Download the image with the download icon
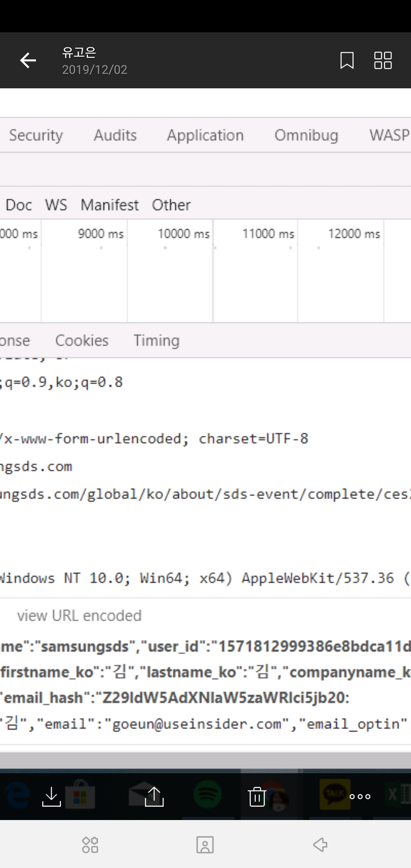Viewport: 411px width, 868px height. tap(51, 796)
